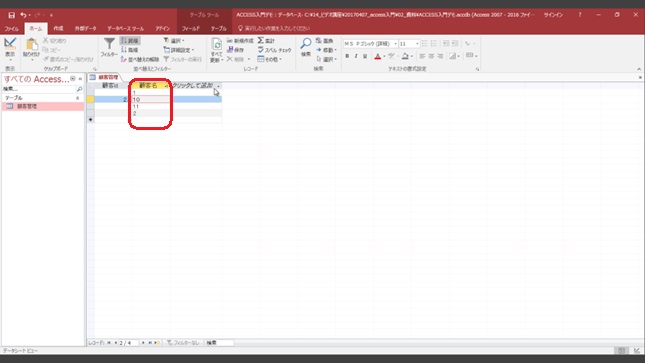The width and height of the screenshot is (645, 363).
Task: Click サインイン in the title bar
Action: click(553, 15)
